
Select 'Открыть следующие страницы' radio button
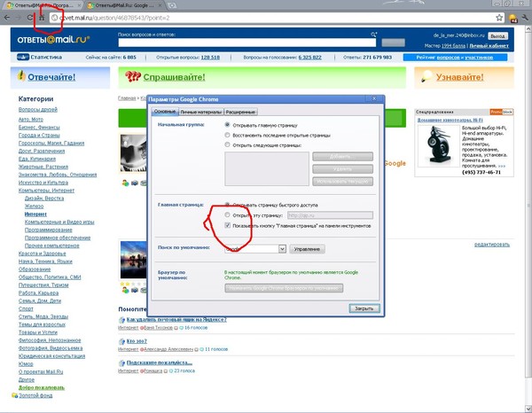pos(227,144)
